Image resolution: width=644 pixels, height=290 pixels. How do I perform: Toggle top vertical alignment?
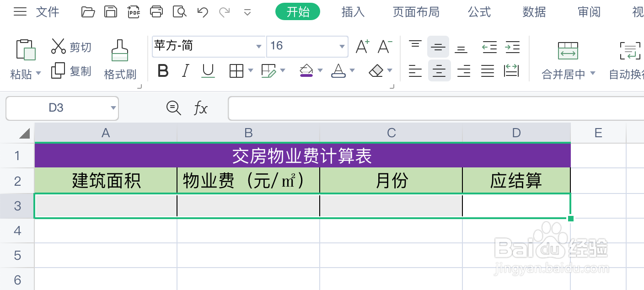tap(415, 44)
